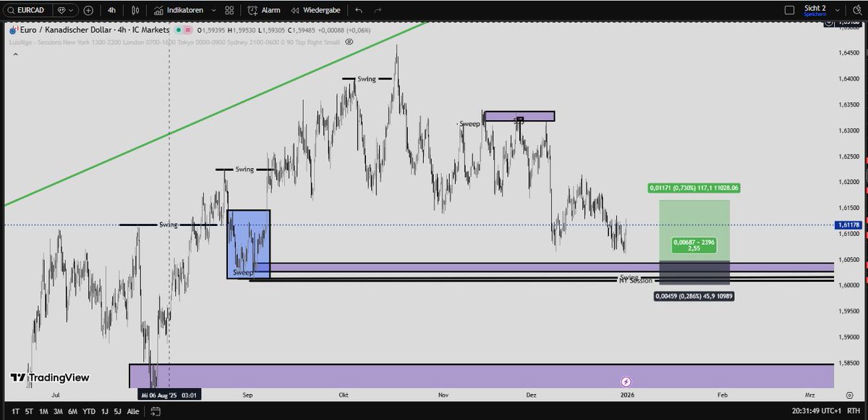Image resolution: width=868 pixels, height=420 pixels.
Task: Select the grey stop-loss zone of long position
Action: [694, 273]
